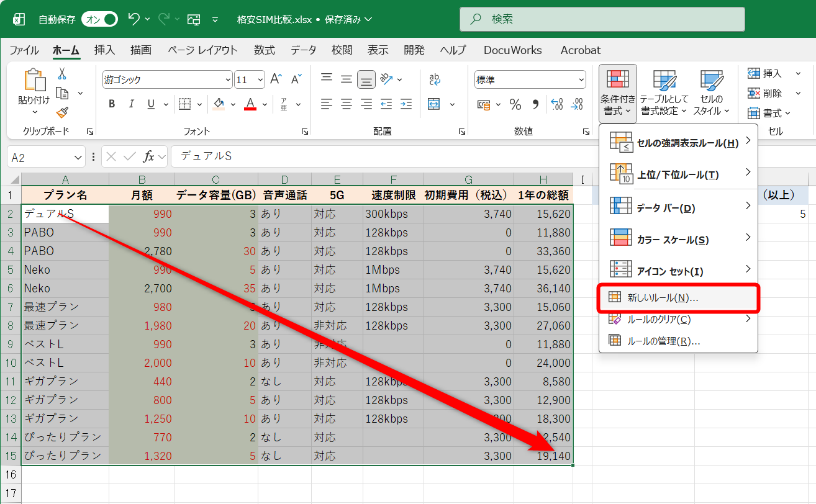The width and height of the screenshot is (816, 504).
Task: Open the fill color bucket icon
Action: (218, 104)
